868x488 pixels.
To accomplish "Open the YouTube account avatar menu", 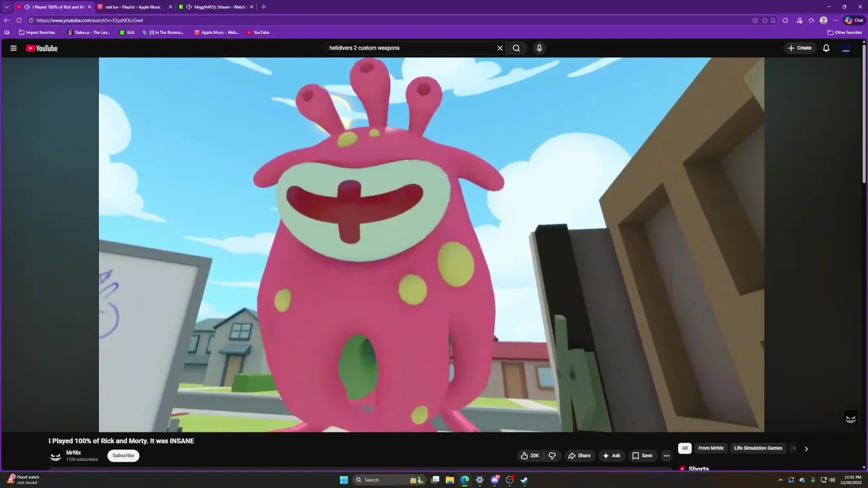I will 846,48.
